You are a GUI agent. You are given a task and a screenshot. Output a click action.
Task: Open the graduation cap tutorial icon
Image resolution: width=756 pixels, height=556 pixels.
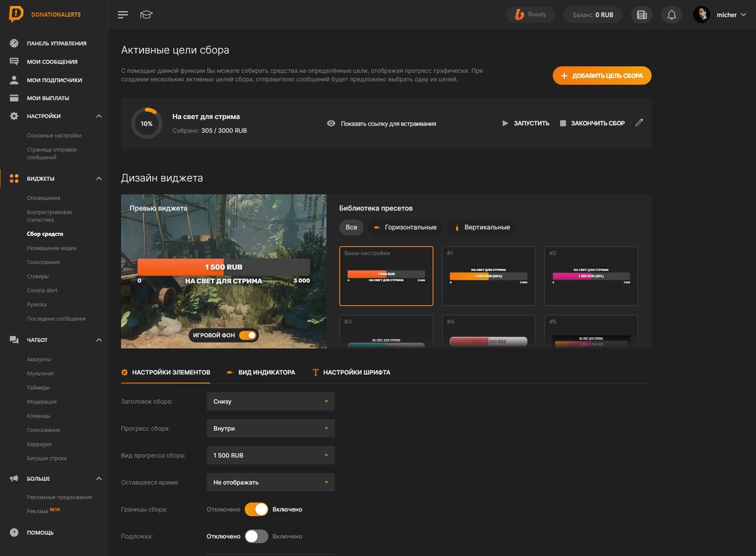pyautogui.click(x=146, y=15)
